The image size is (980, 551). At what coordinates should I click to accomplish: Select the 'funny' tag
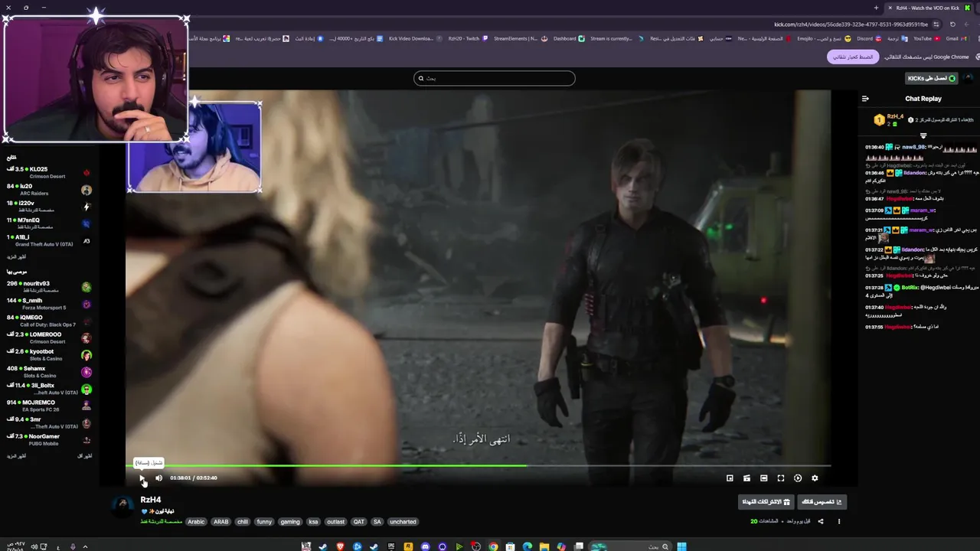click(264, 522)
